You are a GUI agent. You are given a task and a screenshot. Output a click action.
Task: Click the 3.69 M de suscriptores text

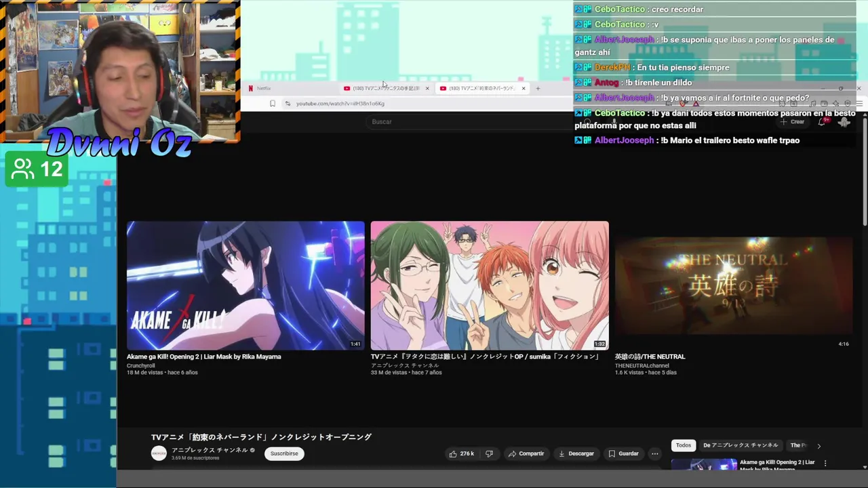(x=195, y=458)
